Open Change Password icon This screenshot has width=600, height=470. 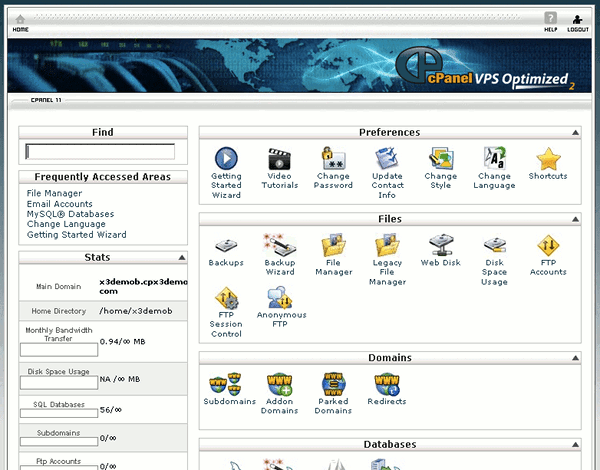[333, 158]
